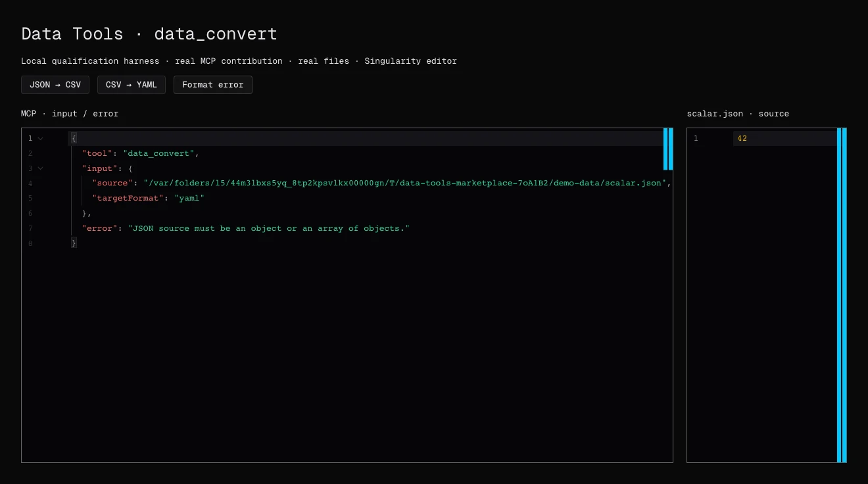Click the "yaml" value on line 5

coord(189,198)
